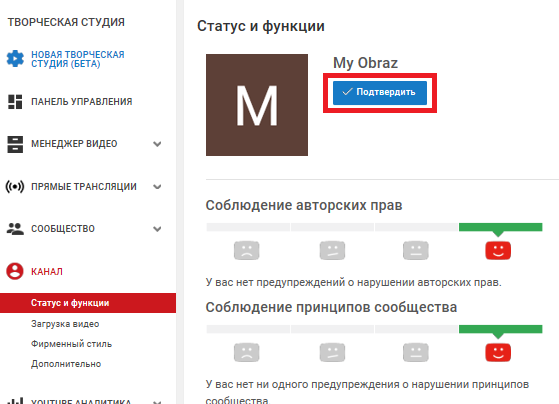
Task: Click the СООБЩЕСТВО people icon
Action: pos(15,229)
